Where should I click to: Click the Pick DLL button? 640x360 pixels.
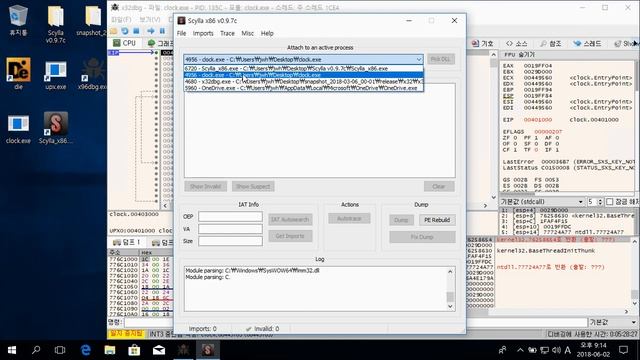[441, 59]
